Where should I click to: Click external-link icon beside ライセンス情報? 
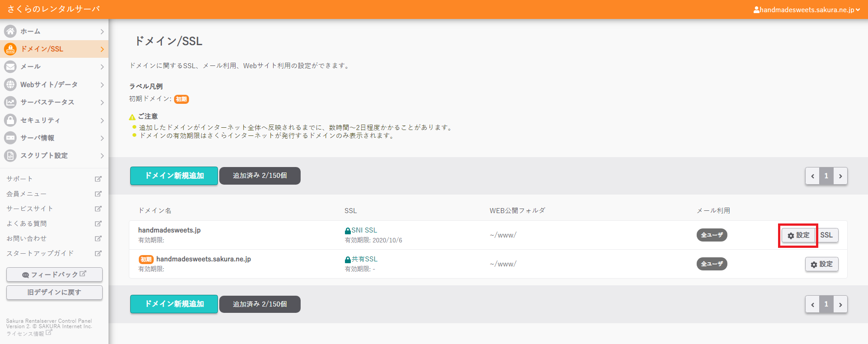point(49,332)
